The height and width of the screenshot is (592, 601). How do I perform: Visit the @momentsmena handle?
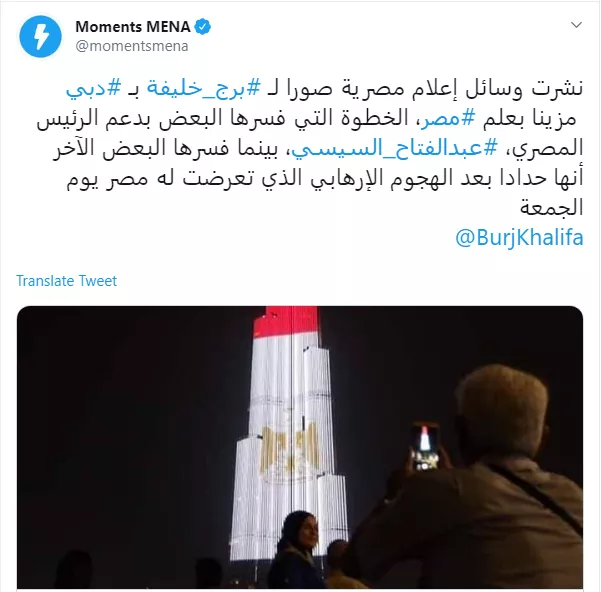click(132, 46)
